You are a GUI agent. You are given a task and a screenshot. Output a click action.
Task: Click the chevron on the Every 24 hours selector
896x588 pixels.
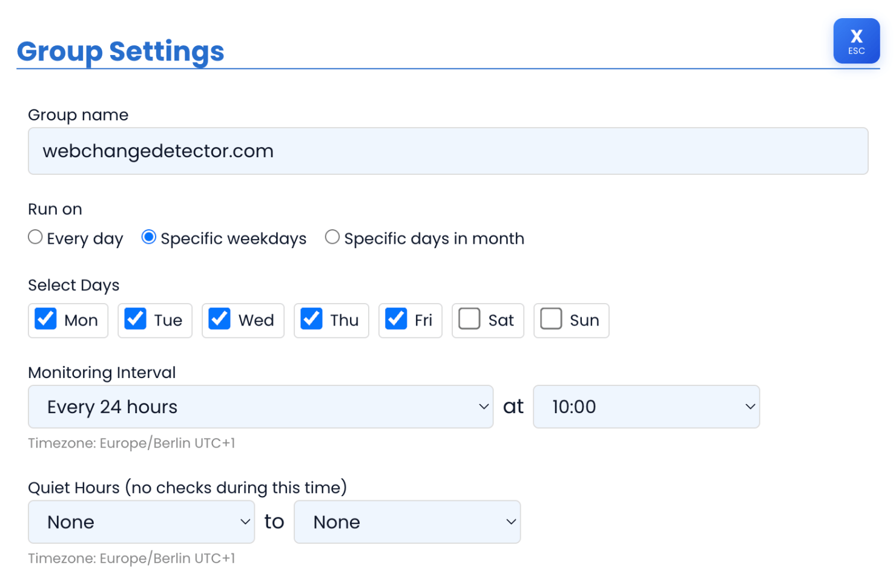(x=483, y=407)
